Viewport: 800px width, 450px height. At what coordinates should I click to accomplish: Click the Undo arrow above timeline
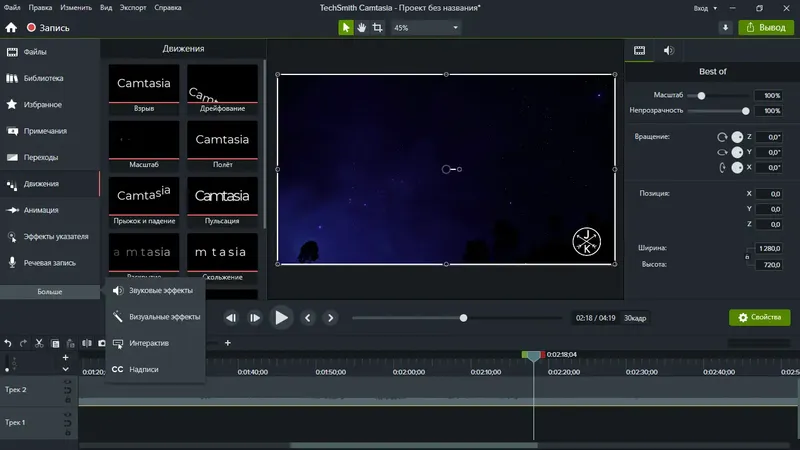click(x=8, y=343)
